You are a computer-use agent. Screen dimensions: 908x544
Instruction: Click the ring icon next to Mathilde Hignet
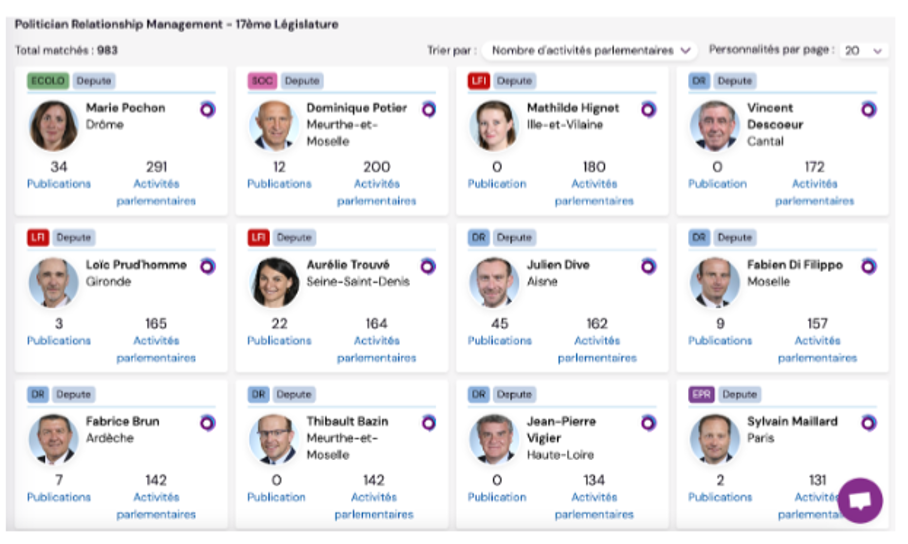point(648,109)
